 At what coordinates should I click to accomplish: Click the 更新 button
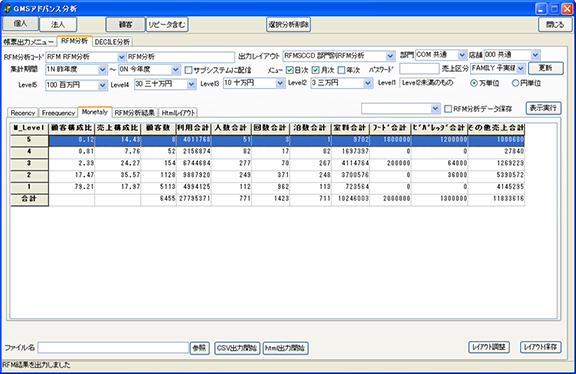click(x=546, y=68)
